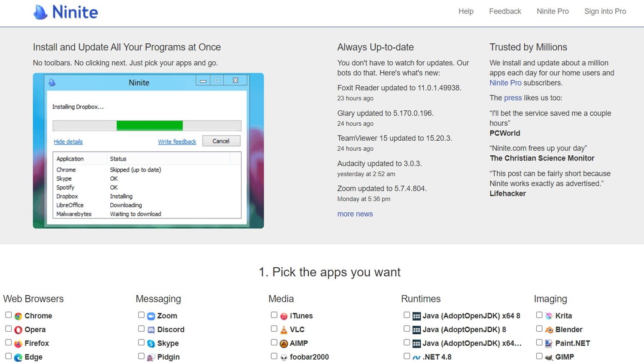Click the Glary updated to 5.170.0.196 entry

386,113
